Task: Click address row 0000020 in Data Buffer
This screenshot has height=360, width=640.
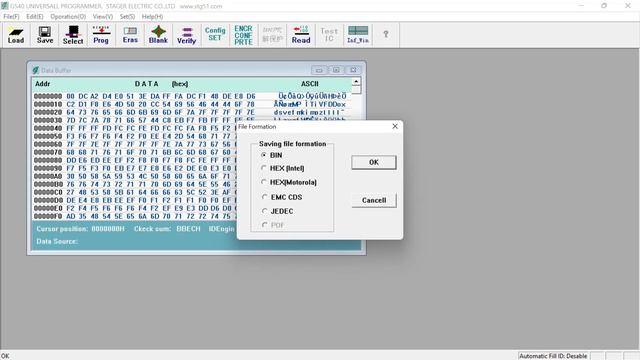Action: pos(48,112)
